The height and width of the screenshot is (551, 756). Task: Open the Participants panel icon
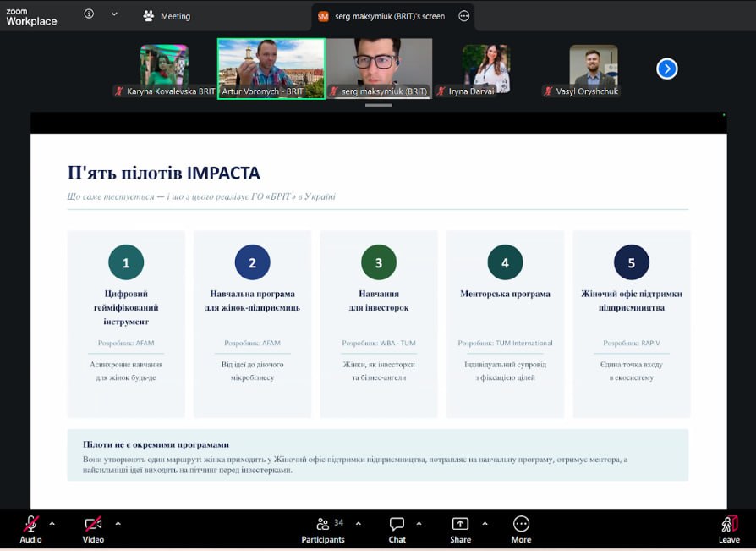[322, 524]
